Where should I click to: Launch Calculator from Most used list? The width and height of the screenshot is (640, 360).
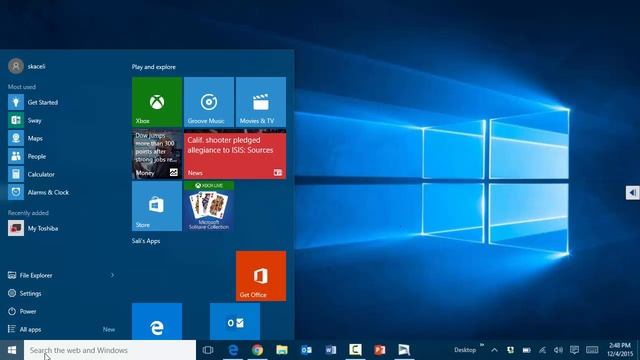tap(61, 174)
